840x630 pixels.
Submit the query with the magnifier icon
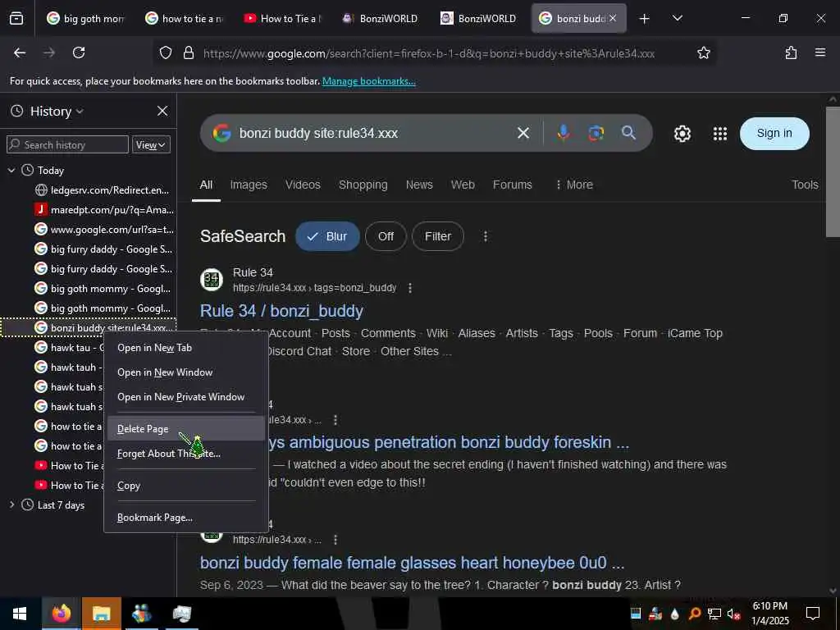click(x=628, y=133)
